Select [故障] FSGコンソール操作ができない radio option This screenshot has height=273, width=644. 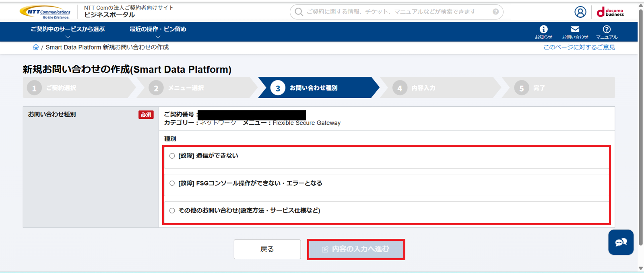coord(172,183)
